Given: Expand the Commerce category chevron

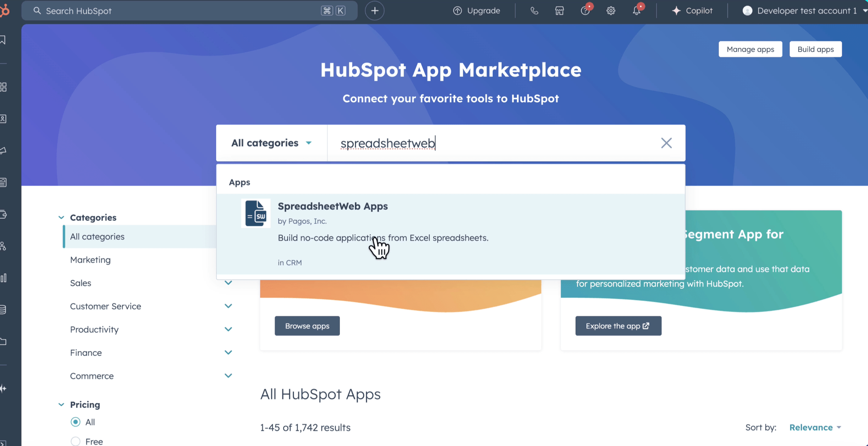Looking at the screenshot, I should pos(228,375).
